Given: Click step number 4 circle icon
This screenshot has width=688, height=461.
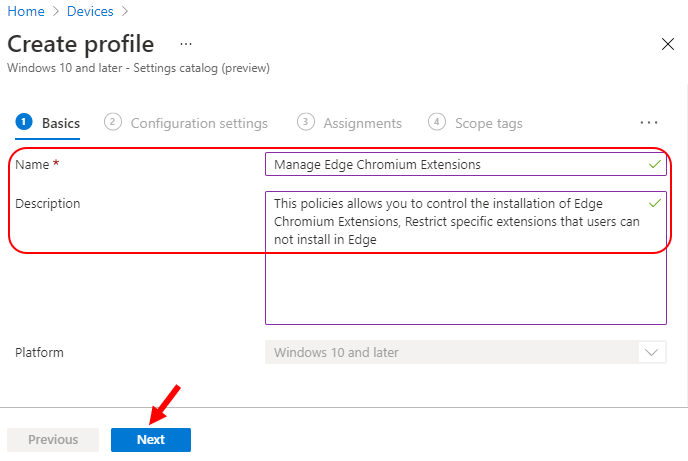Looking at the screenshot, I should (x=437, y=122).
